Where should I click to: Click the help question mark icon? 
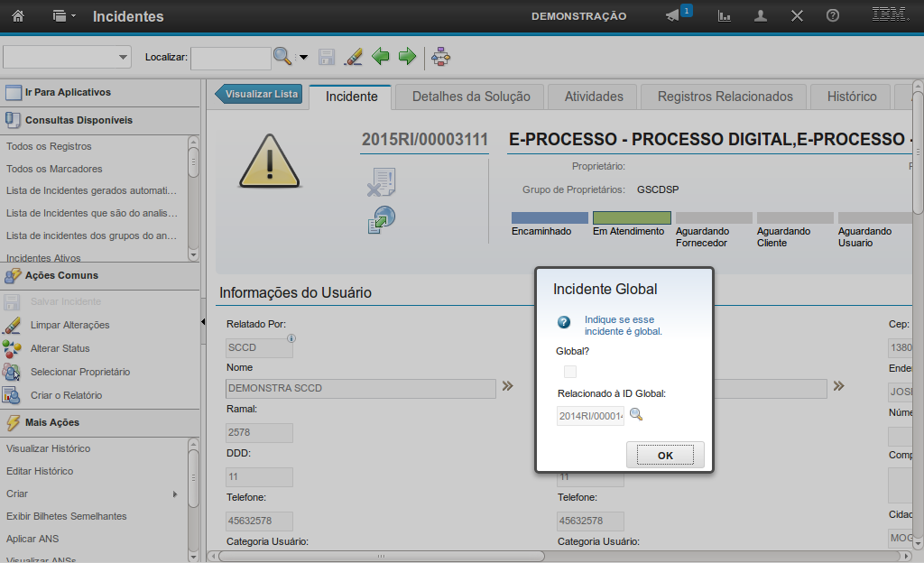point(833,16)
